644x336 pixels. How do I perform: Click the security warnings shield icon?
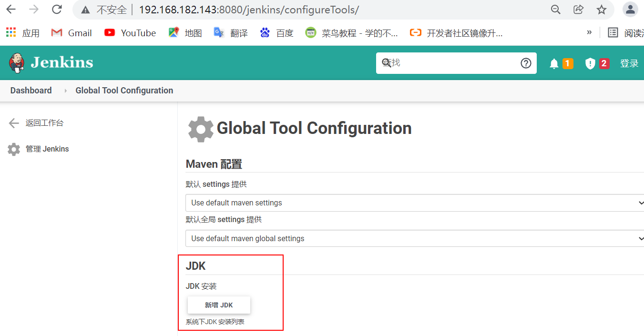(x=590, y=63)
